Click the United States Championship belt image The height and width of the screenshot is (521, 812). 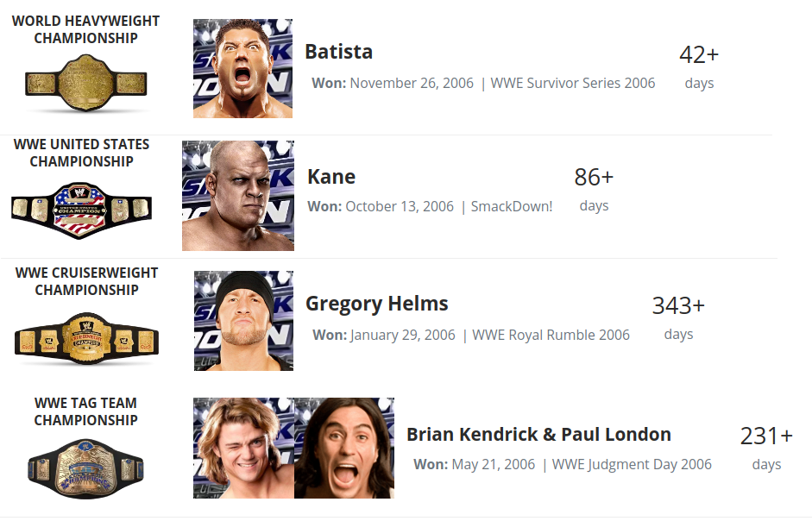(81, 210)
